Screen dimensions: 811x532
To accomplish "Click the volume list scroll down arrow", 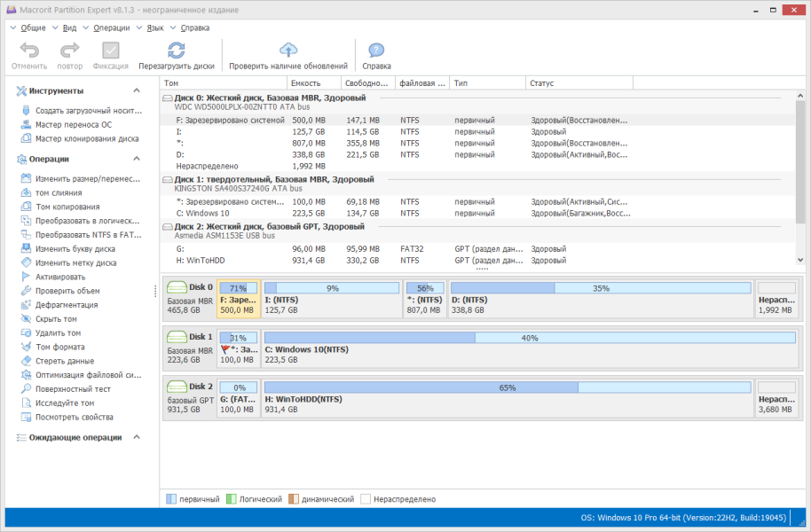I will point(800,260).
